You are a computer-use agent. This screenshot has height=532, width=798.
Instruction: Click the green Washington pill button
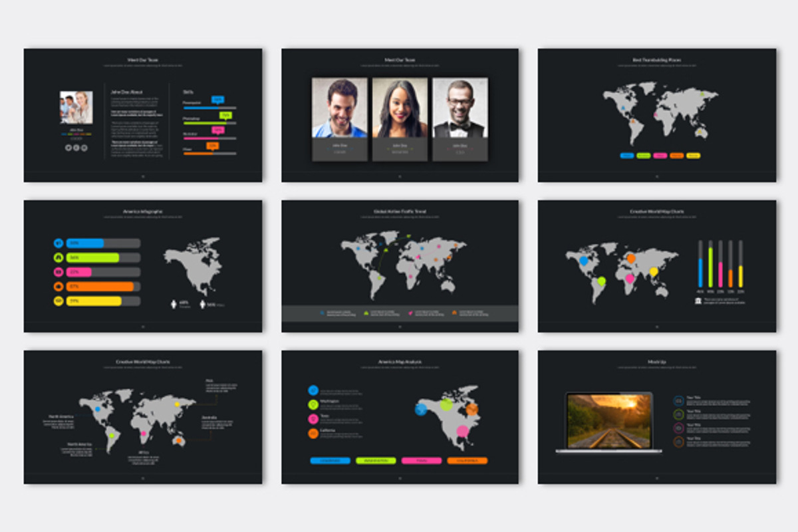click(x=376, y=460)
